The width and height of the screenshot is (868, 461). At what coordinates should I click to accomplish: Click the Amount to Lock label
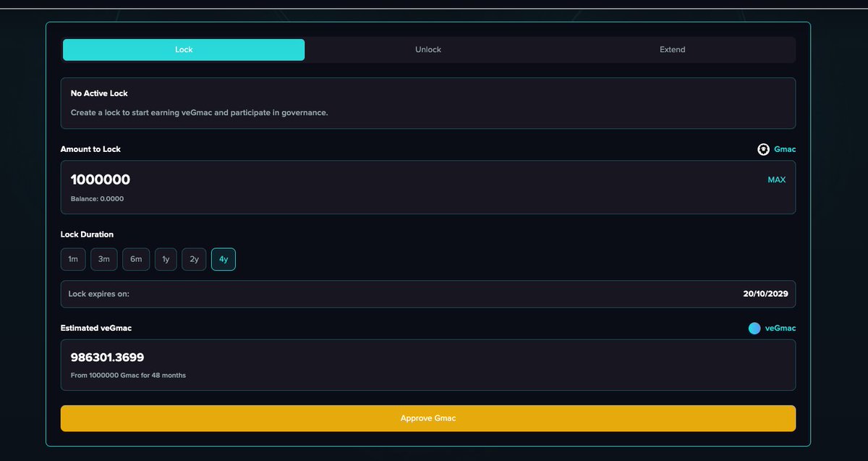pyautogui.click(x=90, y=149)
